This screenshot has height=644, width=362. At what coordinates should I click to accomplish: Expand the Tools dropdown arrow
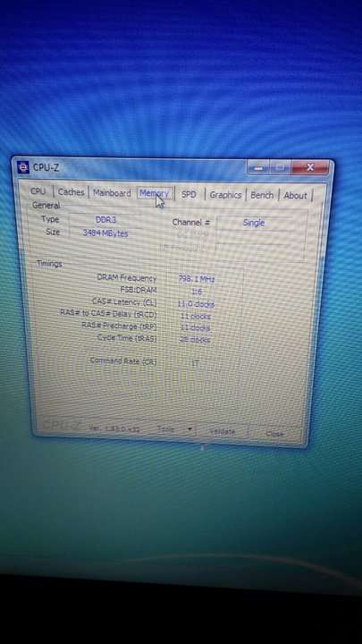pos(189,429)
